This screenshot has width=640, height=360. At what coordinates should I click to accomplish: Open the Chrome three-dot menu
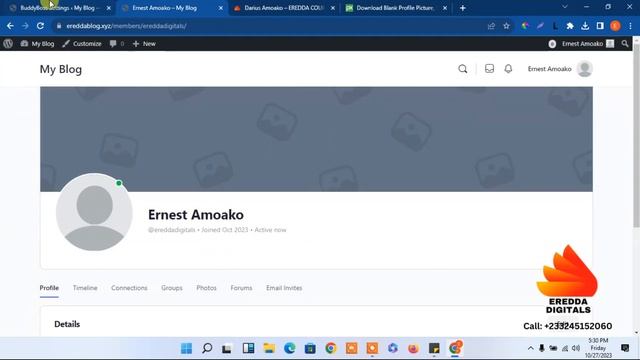[631, 26]
